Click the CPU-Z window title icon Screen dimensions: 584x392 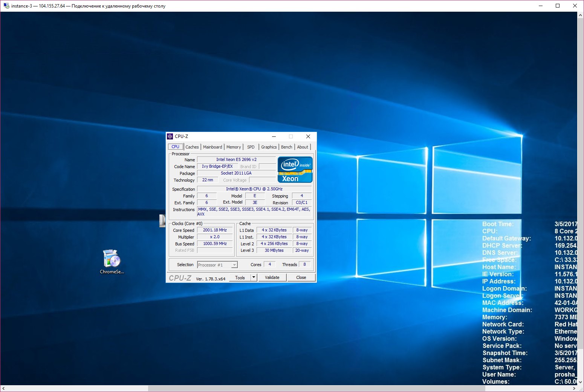click(170, 136)
